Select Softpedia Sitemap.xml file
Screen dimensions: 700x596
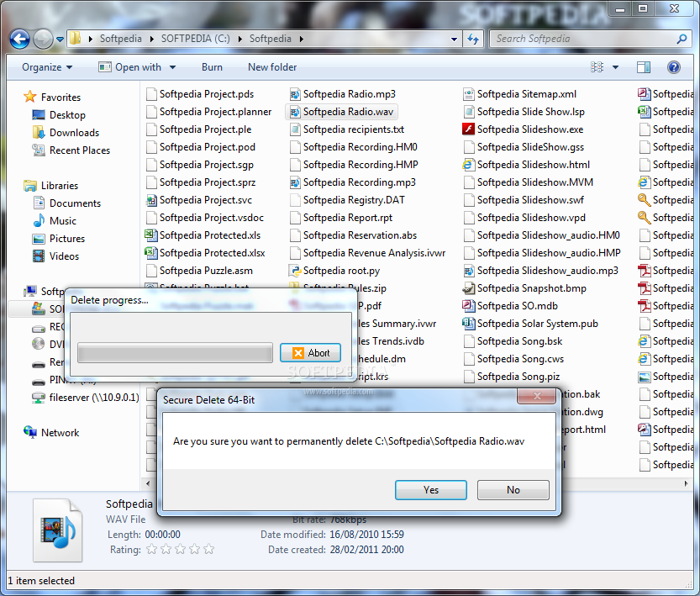pos(519,94)
